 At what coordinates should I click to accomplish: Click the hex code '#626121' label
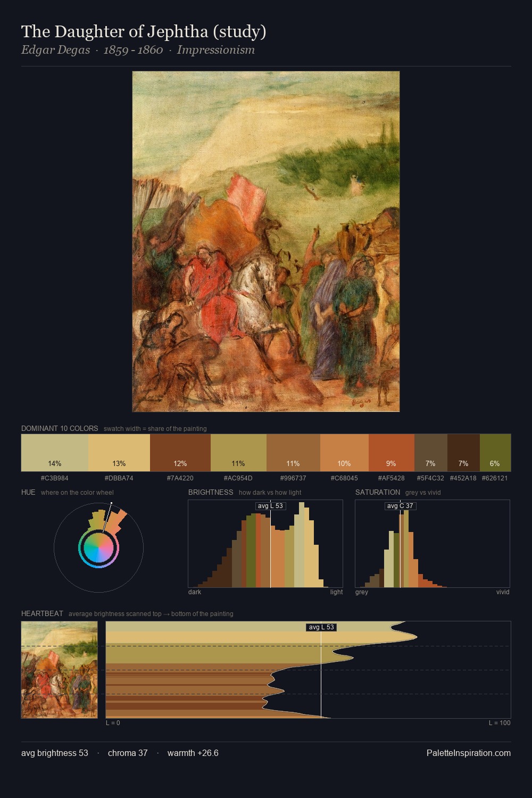[495, 478]
